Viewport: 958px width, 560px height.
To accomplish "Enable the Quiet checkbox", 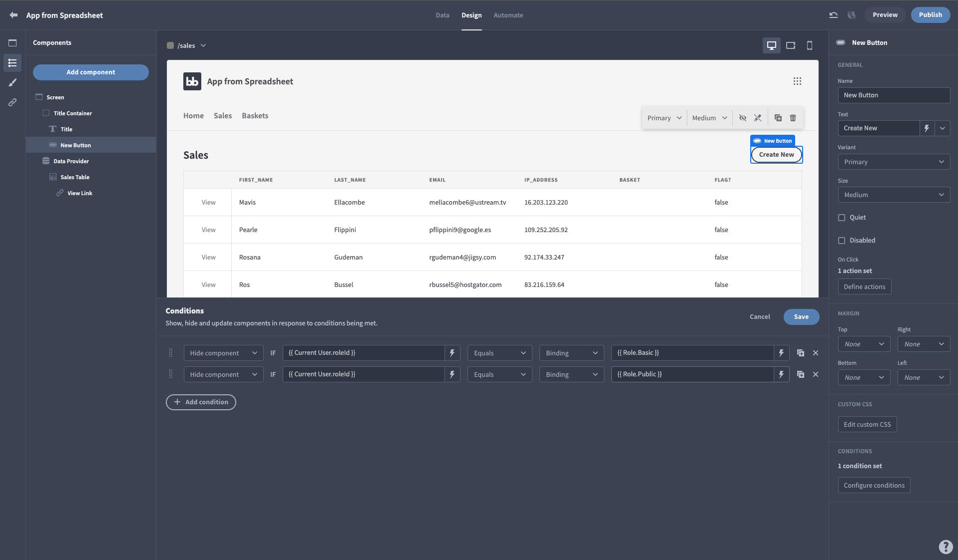I will point(842,218).
